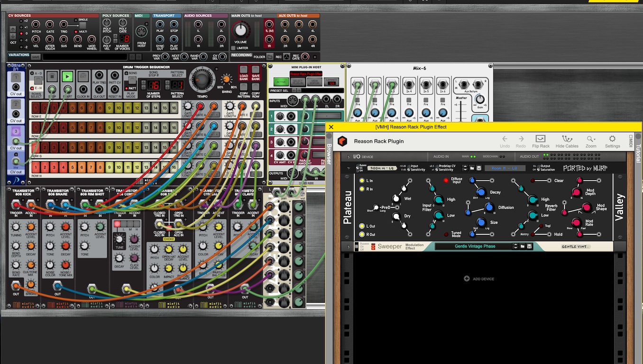Image resolution: width=643 pixels, height=364 pixels.
Task: Click the Plateau save patch disk icon
Action: click(479, 168)
